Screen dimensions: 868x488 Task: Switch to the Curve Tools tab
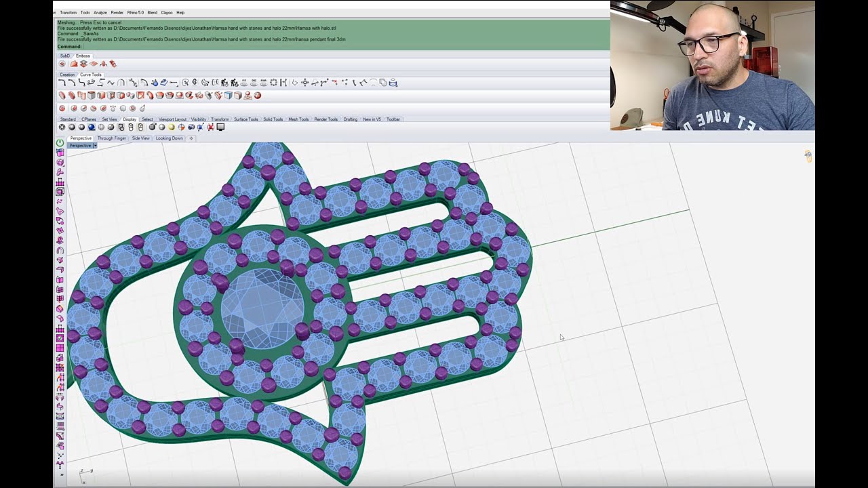[x=91, y=75]
